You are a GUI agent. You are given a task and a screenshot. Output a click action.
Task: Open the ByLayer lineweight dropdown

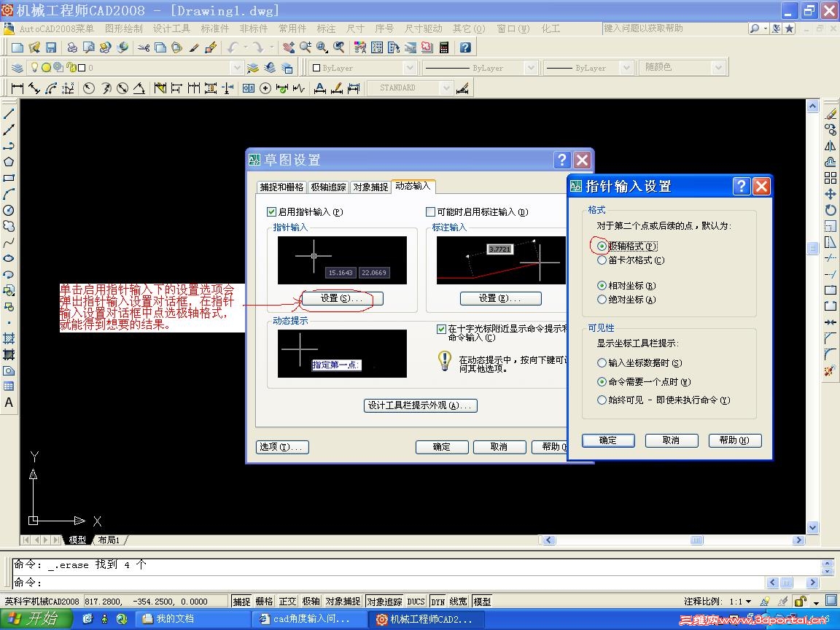(626, 68)
